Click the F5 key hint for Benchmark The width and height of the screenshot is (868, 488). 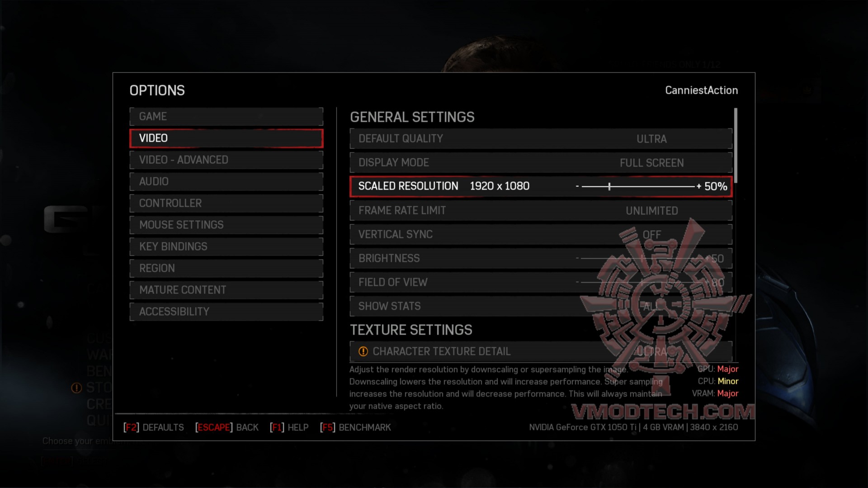point(328,427)
